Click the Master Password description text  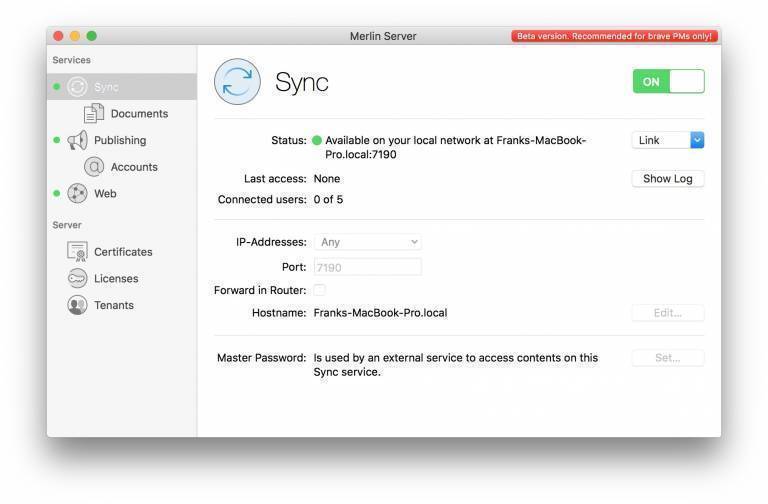[456, 364]
